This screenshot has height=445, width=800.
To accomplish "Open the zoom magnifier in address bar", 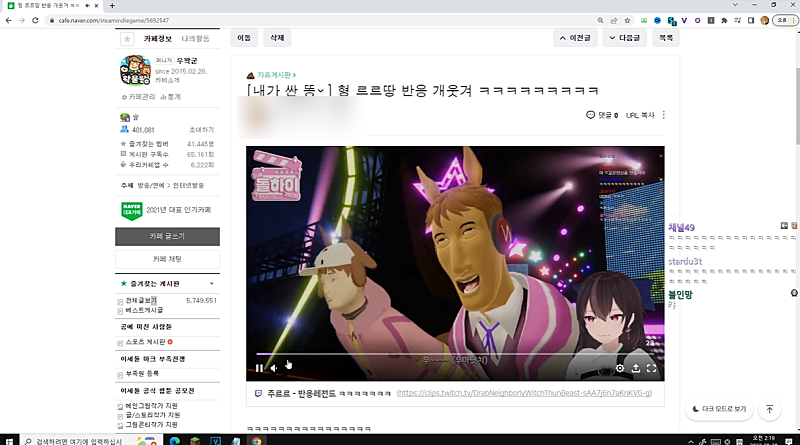I will click(x=601, y=20).
